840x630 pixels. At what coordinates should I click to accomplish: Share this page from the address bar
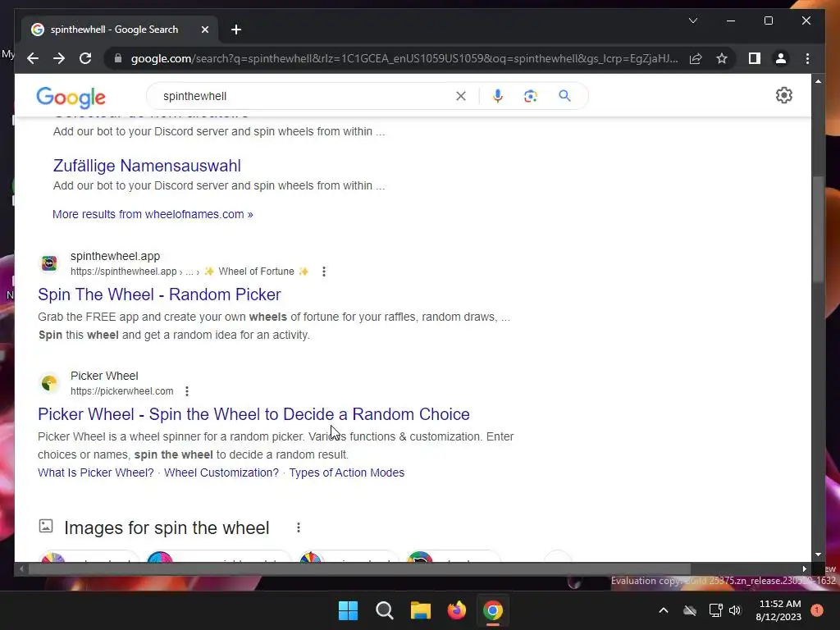696,58
